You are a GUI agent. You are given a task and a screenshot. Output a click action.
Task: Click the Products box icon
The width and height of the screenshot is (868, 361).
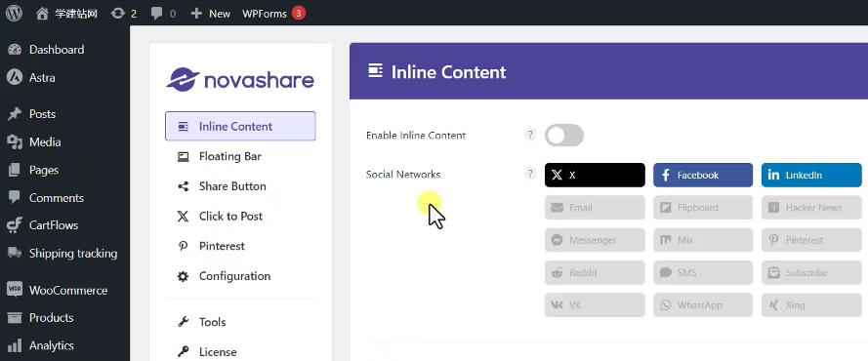click(x=15, y=318)
